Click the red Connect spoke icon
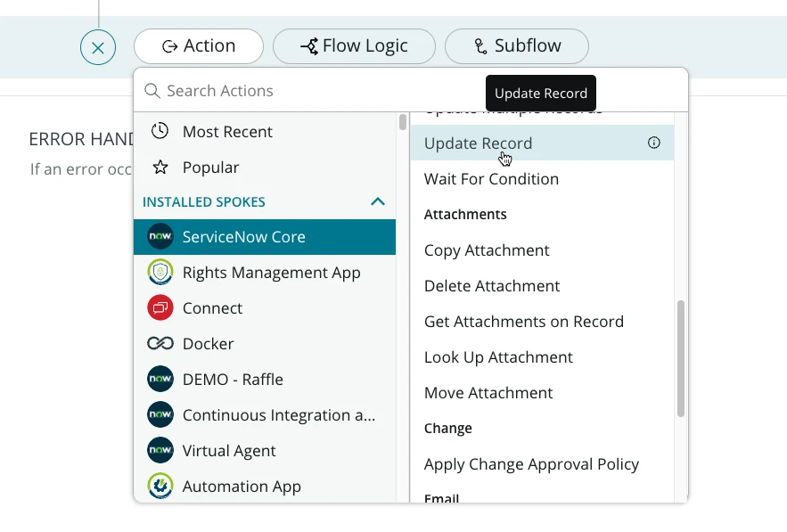The height and width of the screenshot is (532, 787). pyautogui.click(x=160, y=308)
